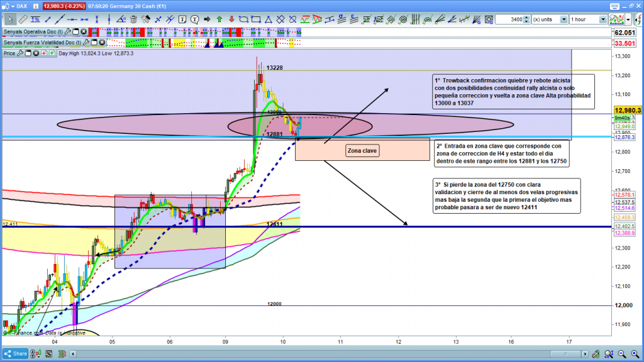Image resolution: width=644 pixels, height=362 pixels.
Task: Toggle maximize on Senyals Fuerza Volatilidad panel
Action: [x=92, y=43]
